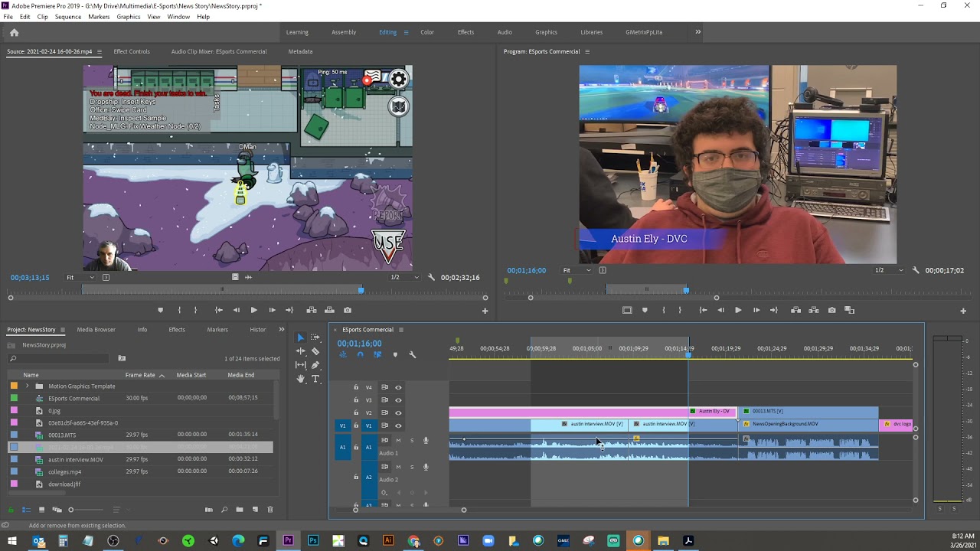Select the Selection tool arrow
Screen dimensions: 980x551
pos(300,337)
